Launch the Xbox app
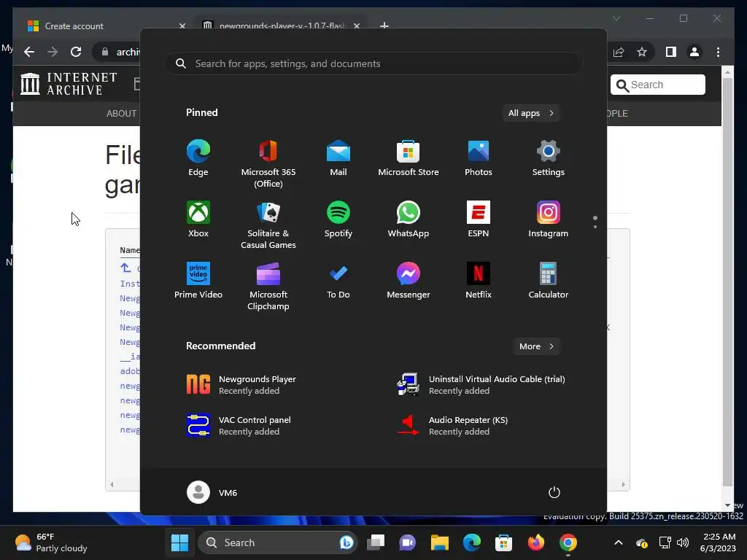Image resolution: width=747 pixels, height=560 pixels. (x=198, y=219)
